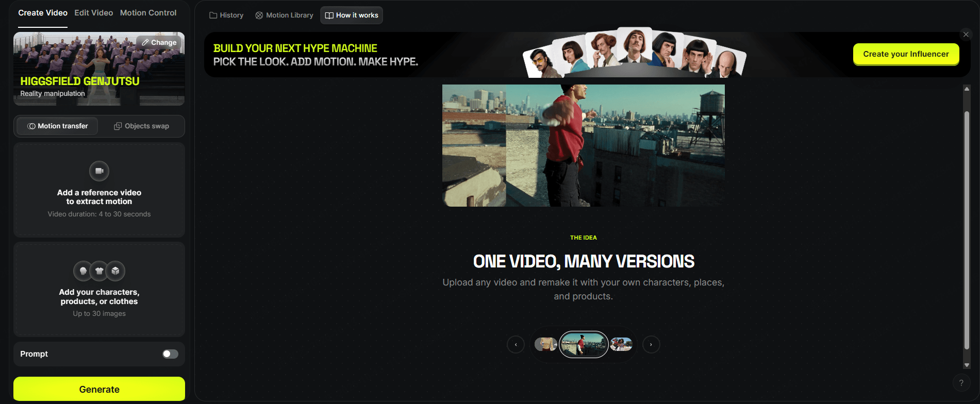980x404 pixels.
Task: Click the clothes shirt icon
Action: tap(99, 271)
